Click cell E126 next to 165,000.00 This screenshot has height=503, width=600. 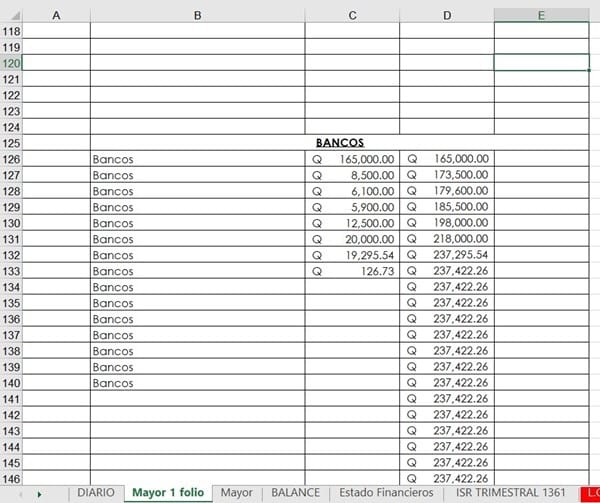[x=541, y=159]
